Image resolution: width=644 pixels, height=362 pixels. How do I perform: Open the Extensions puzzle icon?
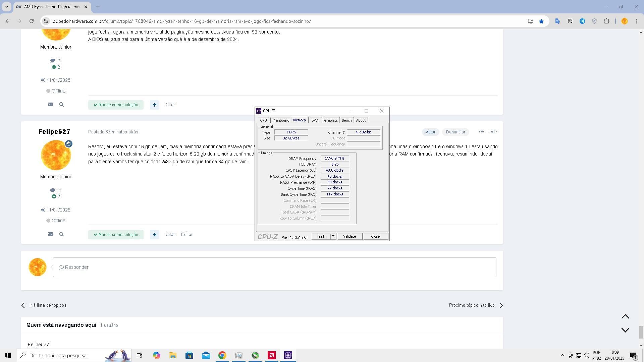[x=606, y=21]
